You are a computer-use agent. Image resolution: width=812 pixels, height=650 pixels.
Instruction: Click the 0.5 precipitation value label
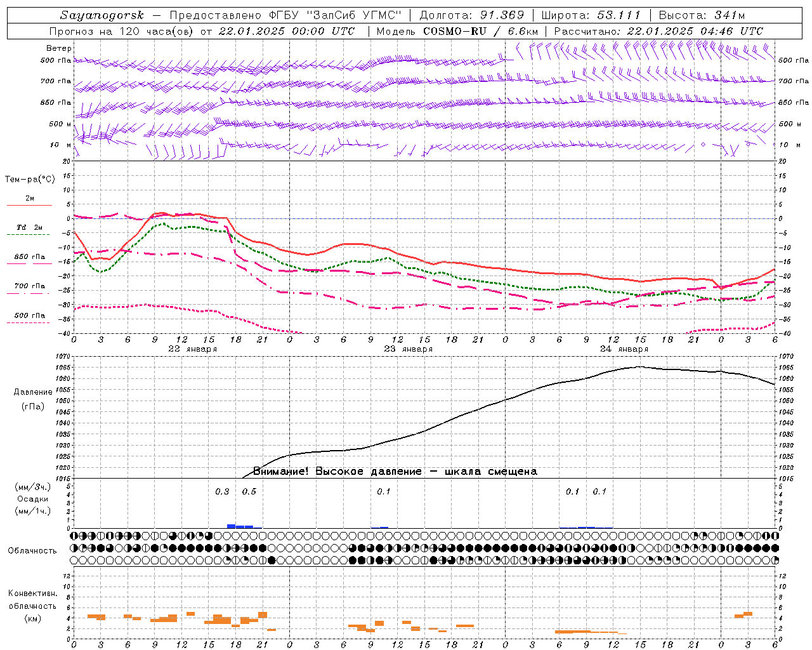249,491
